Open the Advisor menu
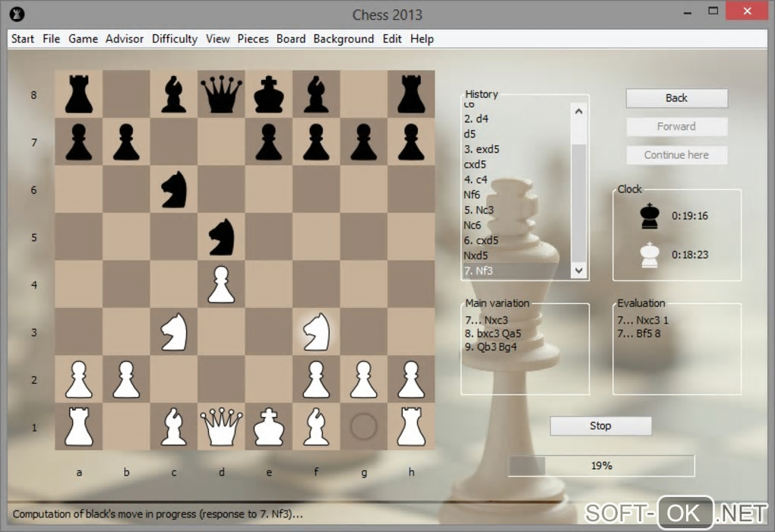775x532 pixels. [x=125, y=39]
